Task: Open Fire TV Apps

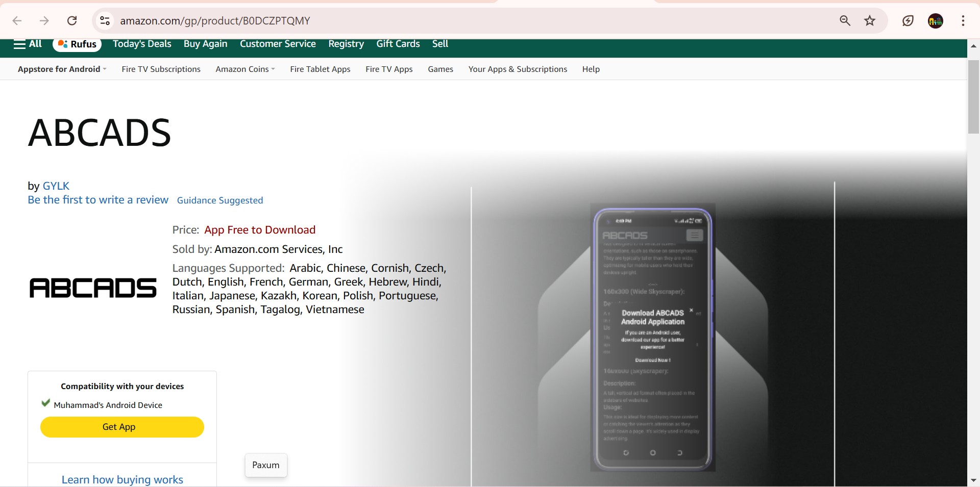Action: [x=389, y=69]
